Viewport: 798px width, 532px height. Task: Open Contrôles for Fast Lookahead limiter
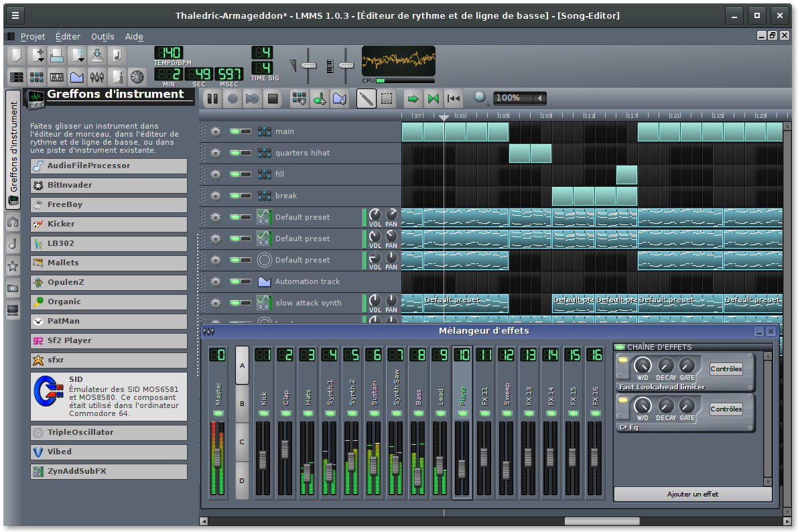pos(726,369)
